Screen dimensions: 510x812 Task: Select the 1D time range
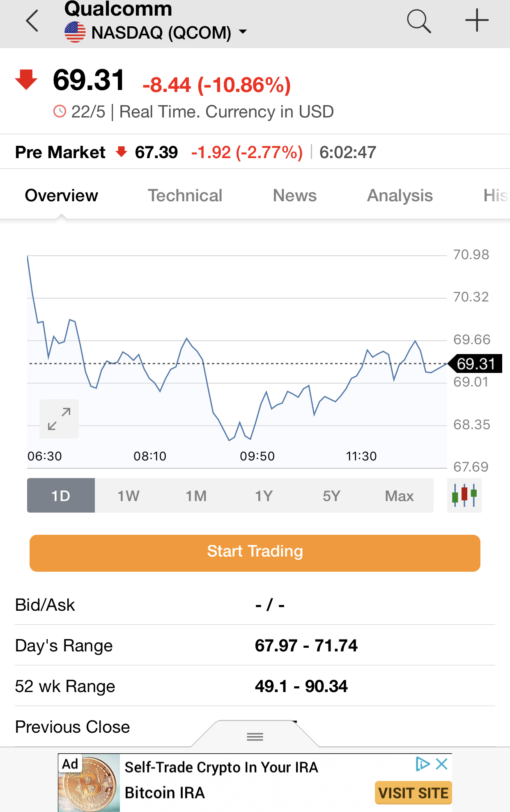click(61, 495)
